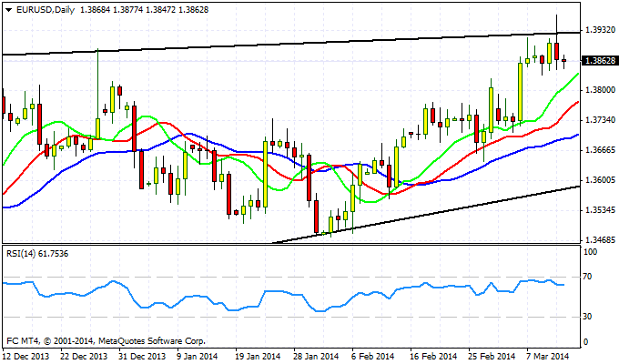Click the RSI level 30 label
The width and height of the screenshot is (619, 364).
point(587,317)
